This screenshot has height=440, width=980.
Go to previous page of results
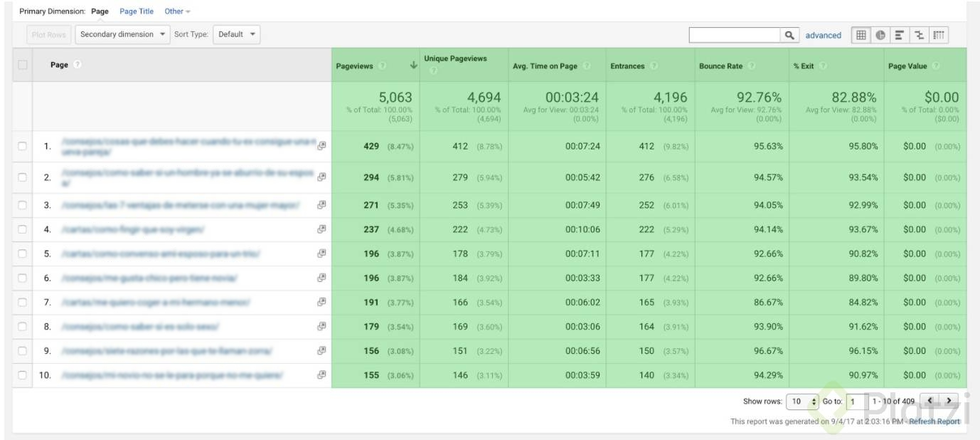929,401
